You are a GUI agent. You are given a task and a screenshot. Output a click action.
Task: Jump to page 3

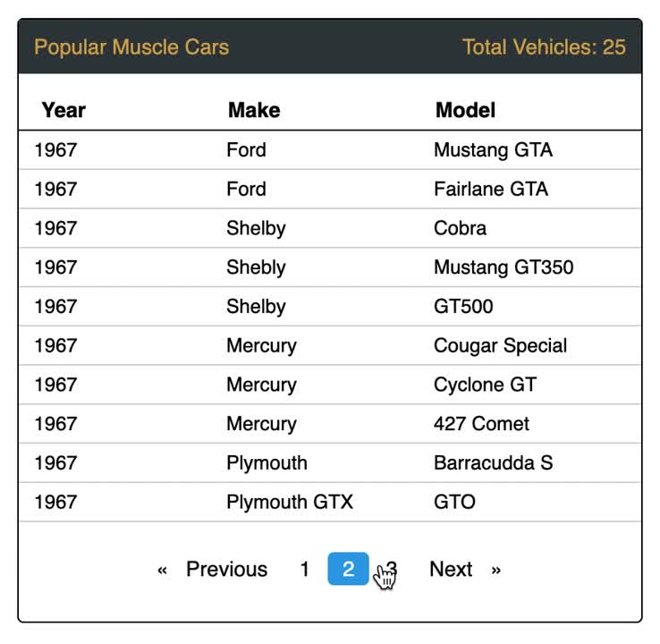coord(391,569)
